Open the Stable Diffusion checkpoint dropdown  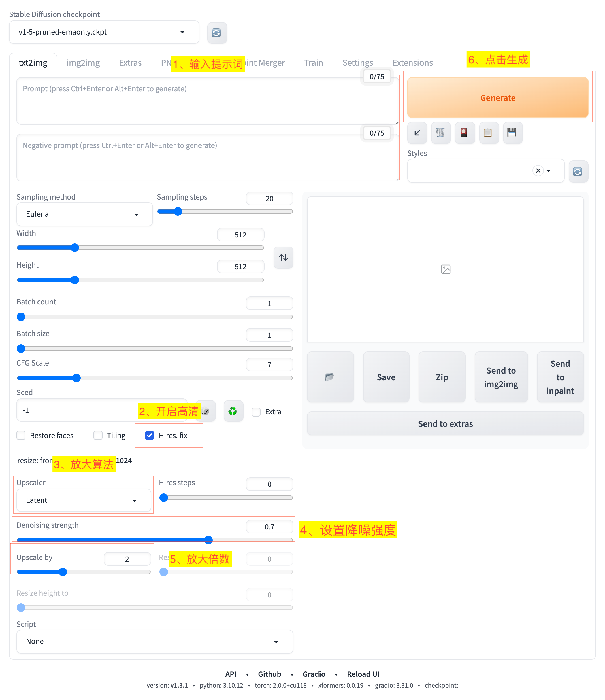coord(104,32)
